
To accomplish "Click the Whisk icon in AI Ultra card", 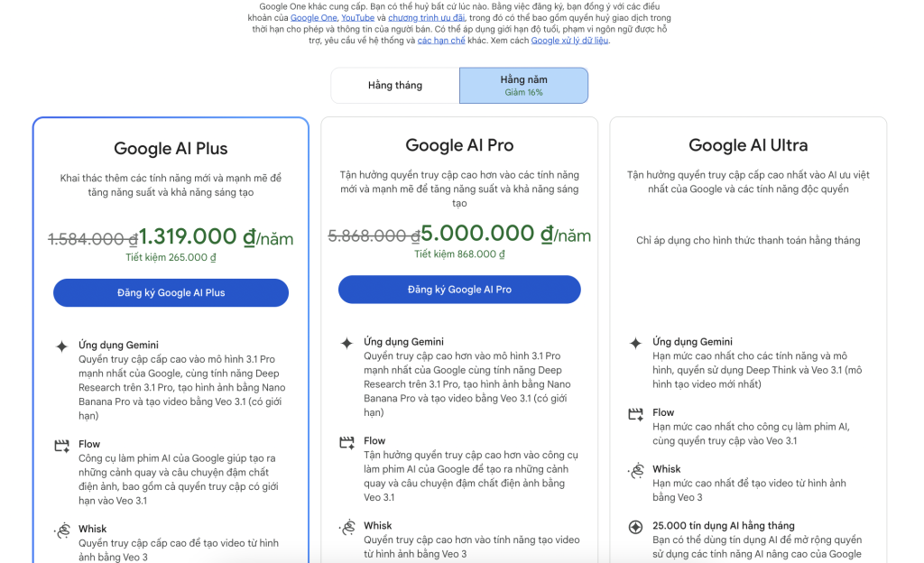I will coord(635,471).
